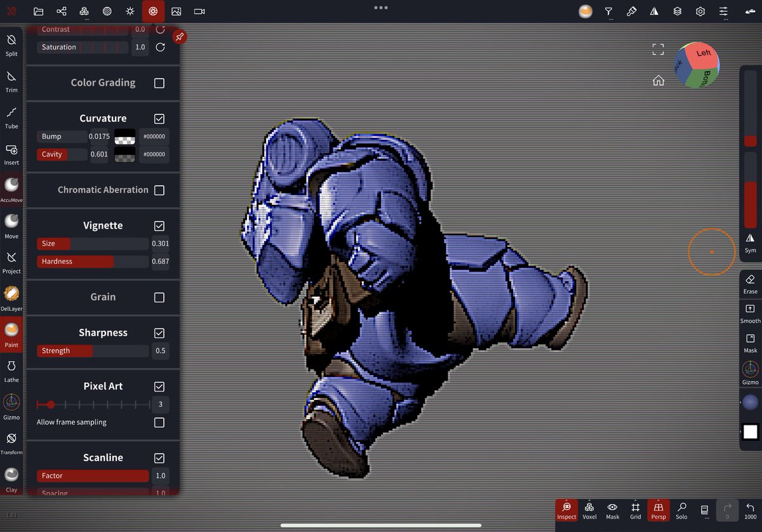Open the Stroke settings menu
The height and width of the screenshot is (532, 762).
[608, 11]
